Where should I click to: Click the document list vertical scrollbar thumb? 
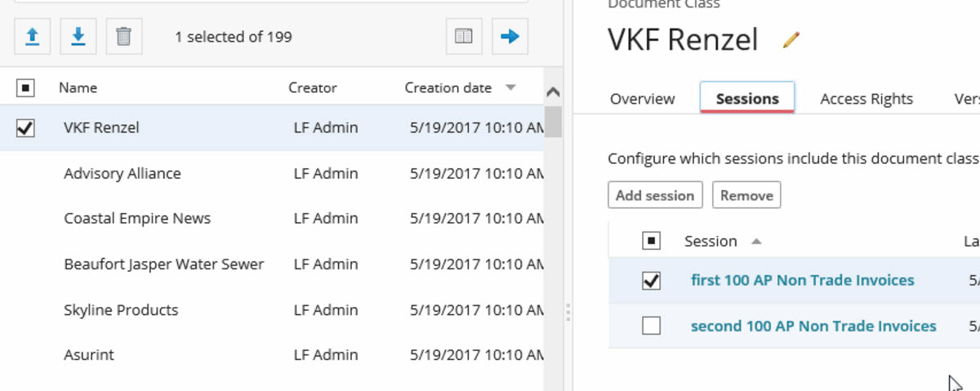553,122
